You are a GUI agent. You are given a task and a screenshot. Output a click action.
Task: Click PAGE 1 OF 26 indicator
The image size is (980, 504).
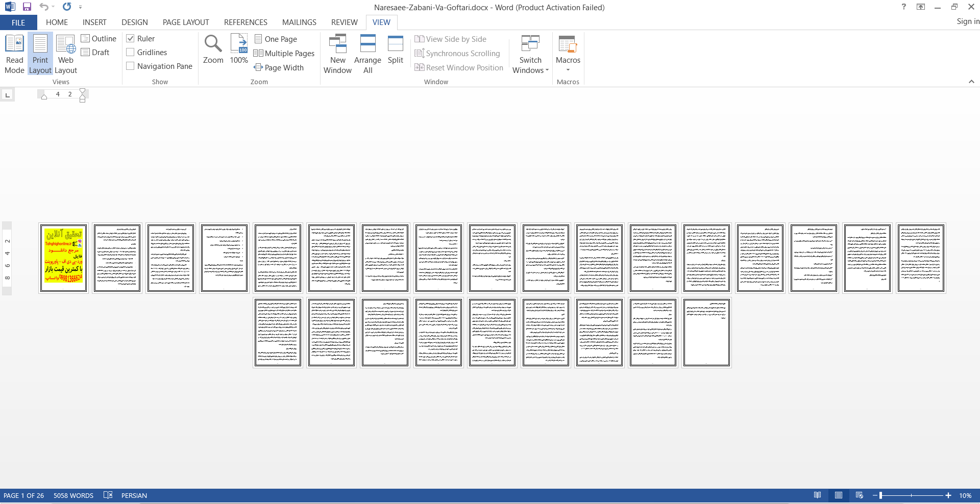click(x=23, y=495)
